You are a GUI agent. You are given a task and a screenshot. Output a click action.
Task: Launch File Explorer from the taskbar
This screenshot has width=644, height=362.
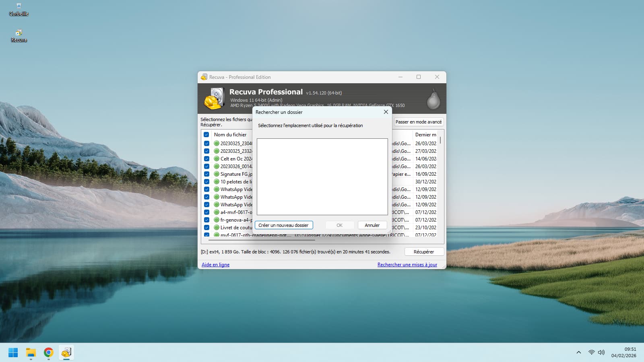31,353
